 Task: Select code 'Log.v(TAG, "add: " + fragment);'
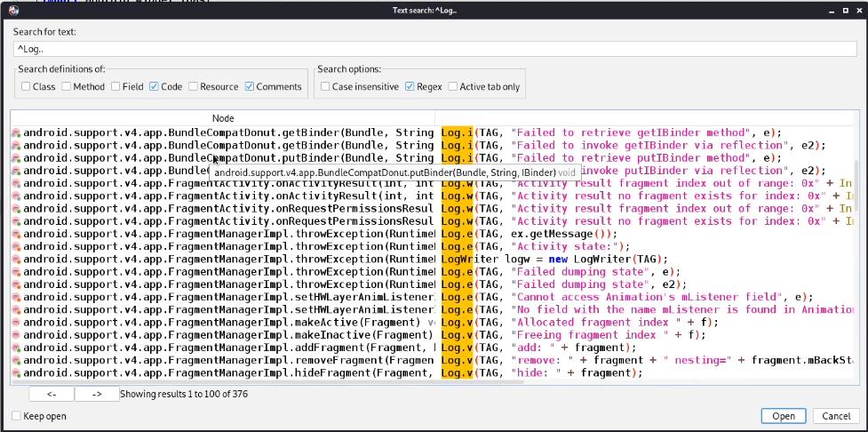538,348
